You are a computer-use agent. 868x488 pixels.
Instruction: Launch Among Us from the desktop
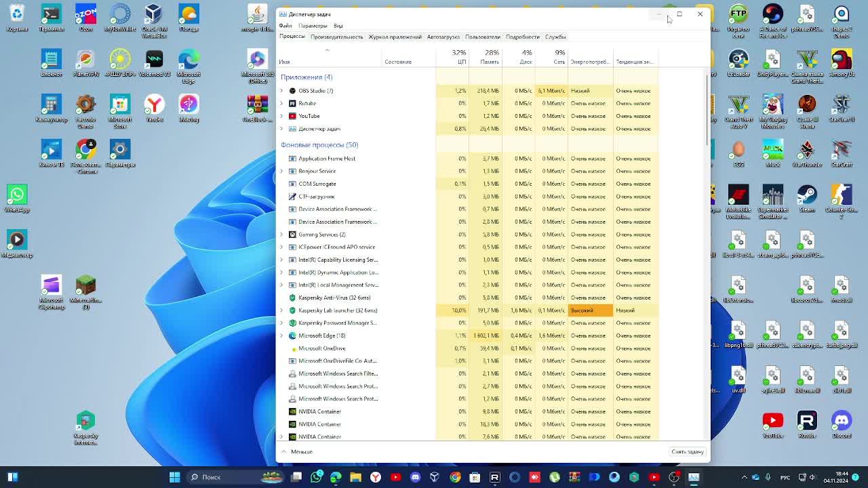pos(842,63)
